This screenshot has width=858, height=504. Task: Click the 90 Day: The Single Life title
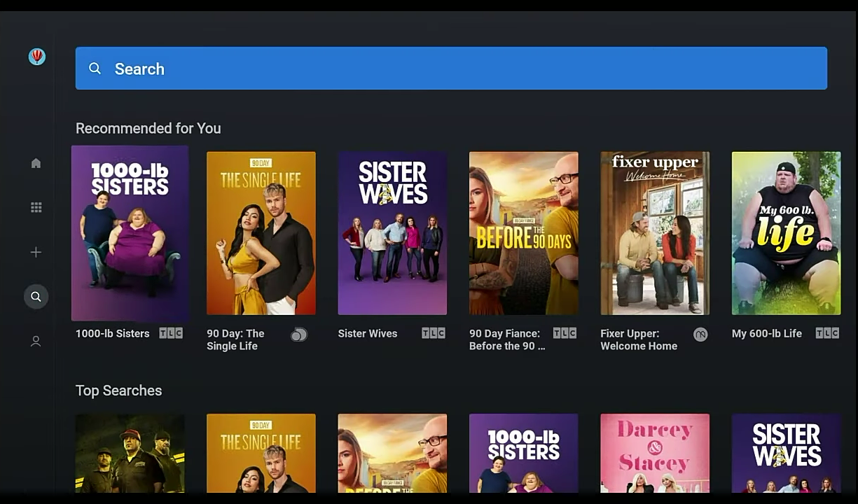coord(235,339)
